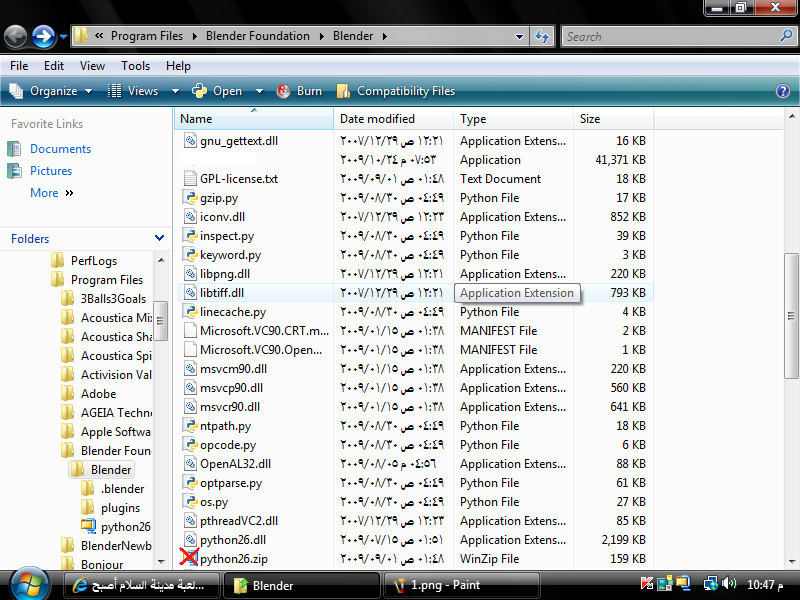800x600 pixels.
Task: Open the Tools menu
Action: coord(135,66)
